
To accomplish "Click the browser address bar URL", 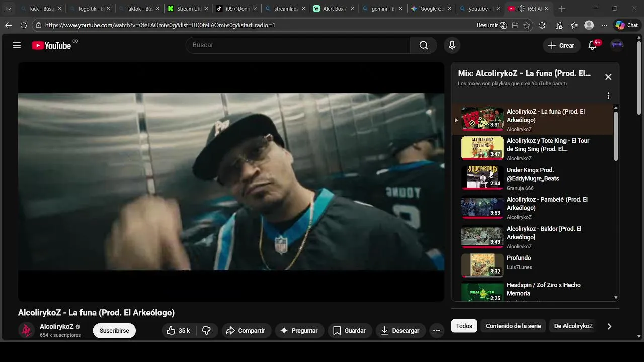I will (160, 25).
